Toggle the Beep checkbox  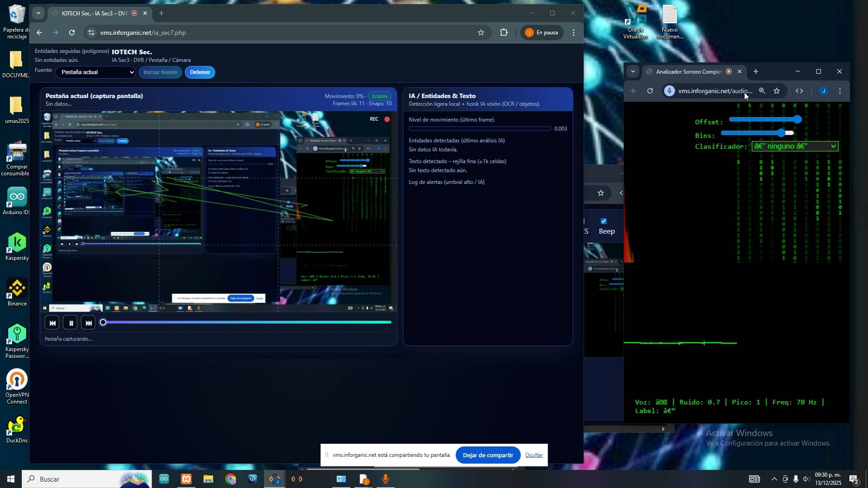point(604,221)
